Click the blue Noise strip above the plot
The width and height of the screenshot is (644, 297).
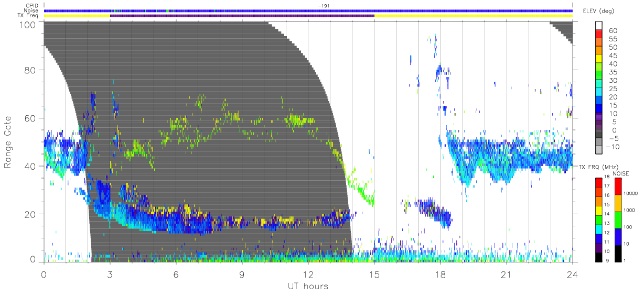(308, 10)
